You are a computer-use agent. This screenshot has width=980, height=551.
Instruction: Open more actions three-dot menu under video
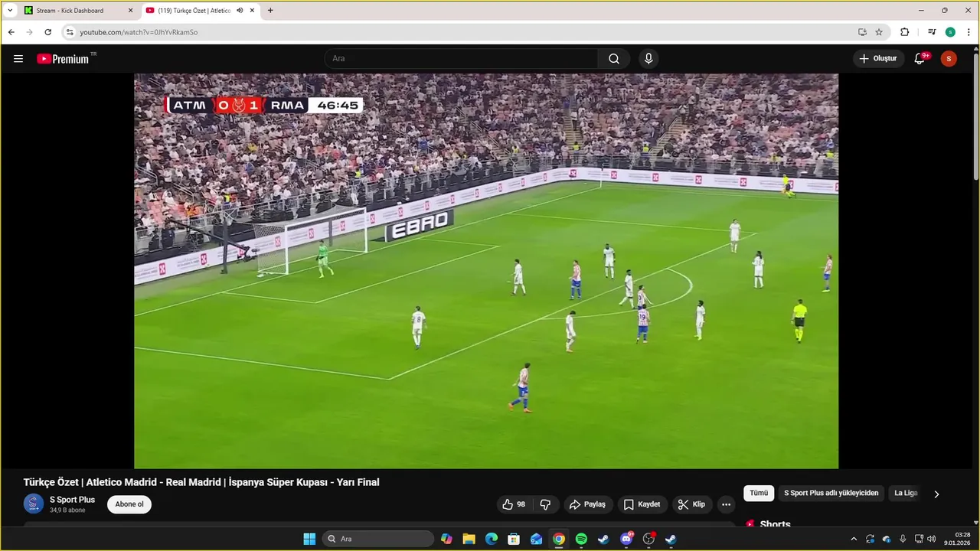(726, 504)
